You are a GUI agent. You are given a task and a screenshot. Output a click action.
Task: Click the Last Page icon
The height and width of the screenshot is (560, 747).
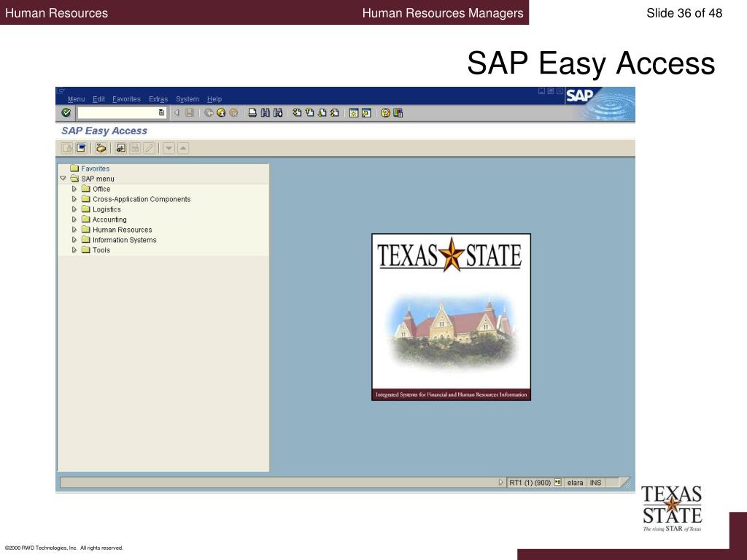[x=334, y=113]
